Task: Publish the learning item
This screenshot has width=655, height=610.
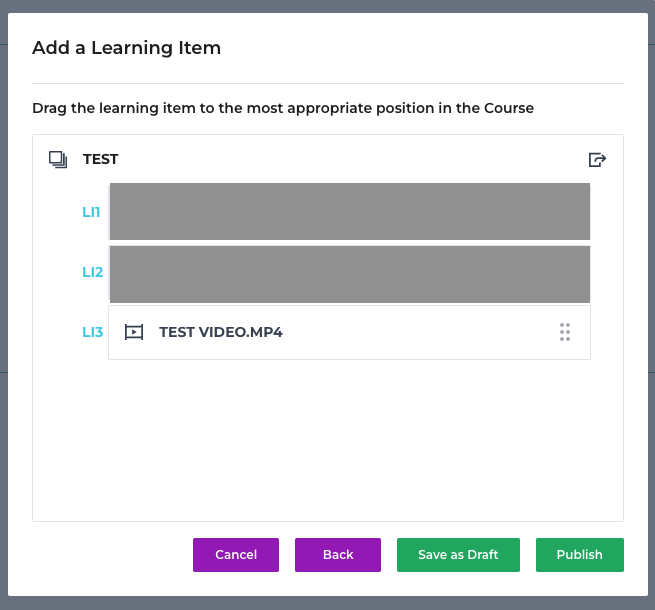Action: (580, 555)
